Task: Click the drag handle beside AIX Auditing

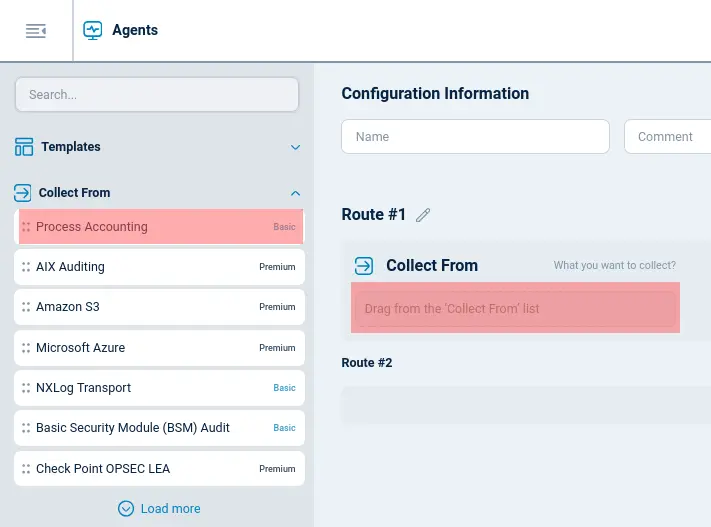Action: coord(26,267)
